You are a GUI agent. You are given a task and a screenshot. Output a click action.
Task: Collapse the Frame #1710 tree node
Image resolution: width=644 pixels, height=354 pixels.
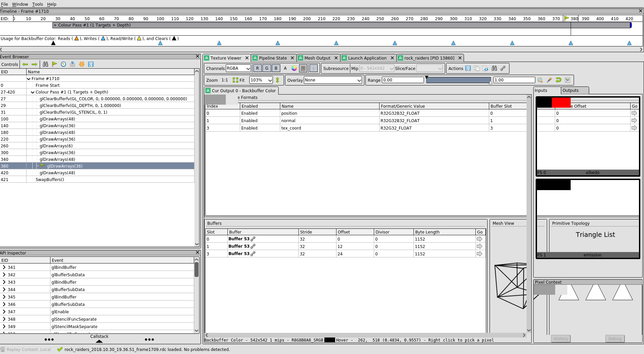tap(29, 79)
